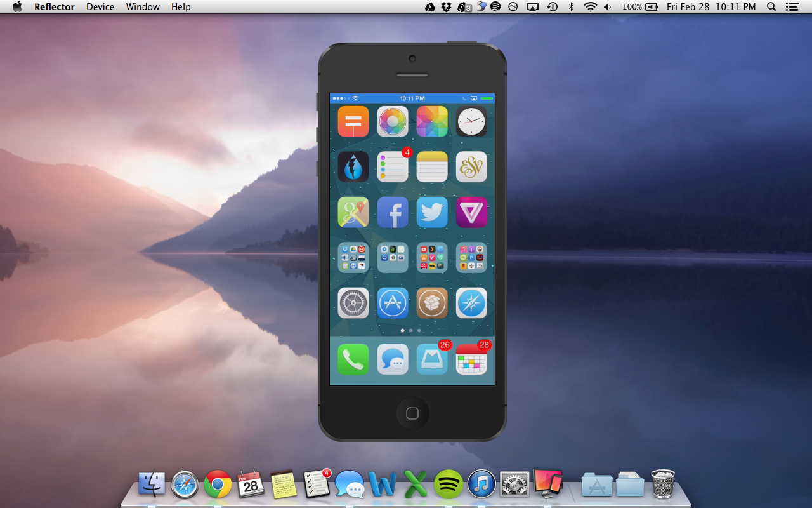The height and width of the screenshot is (508, 812).
Task: Open Google Maps on the iPhone
Action: [353, 212]
